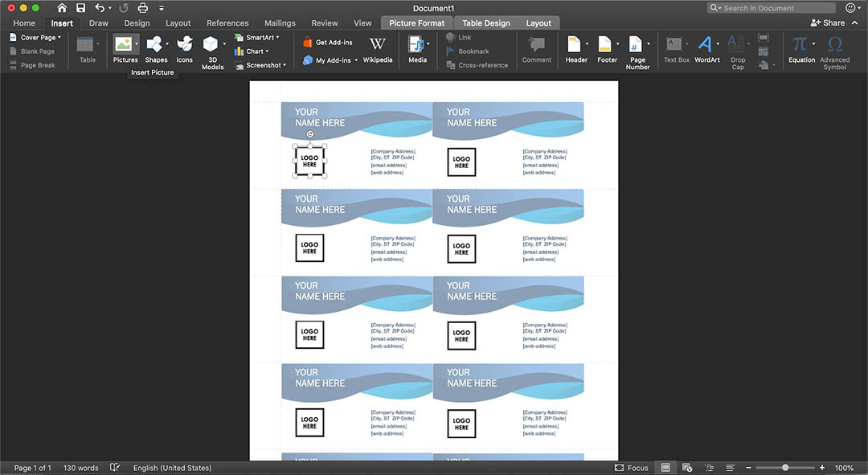Print the document using the printer icon
This screenshot has height=475, width=868.
point(143,8)
